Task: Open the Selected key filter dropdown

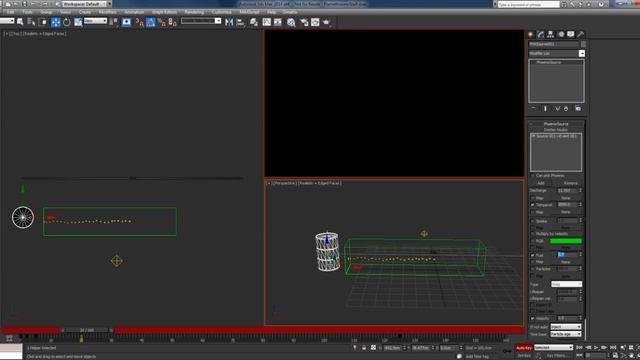Action: click(x=554, y=347)
